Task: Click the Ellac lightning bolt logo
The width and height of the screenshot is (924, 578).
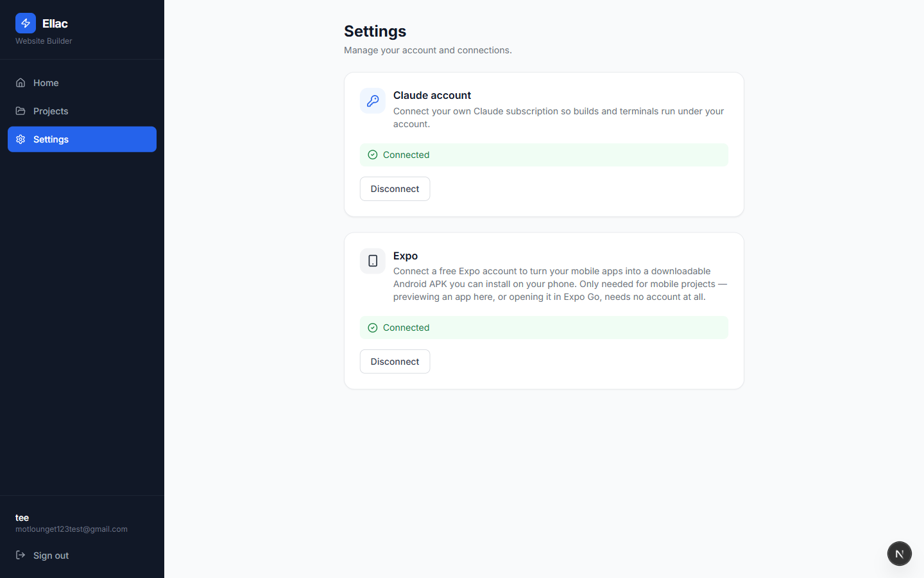Action: tap(26, 23)
